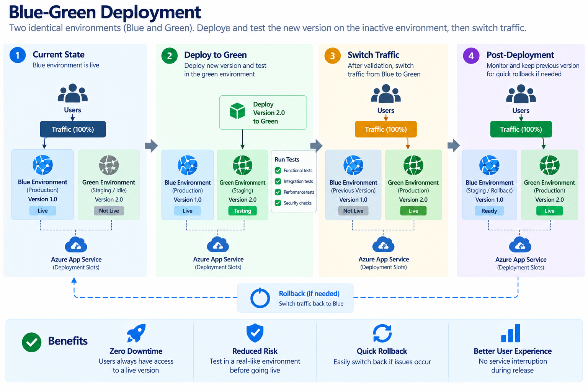Click the Not Live badge in Switch Traffic
Image resolution: width=588 pixels, height=392 pixels.
pos(353,211)
